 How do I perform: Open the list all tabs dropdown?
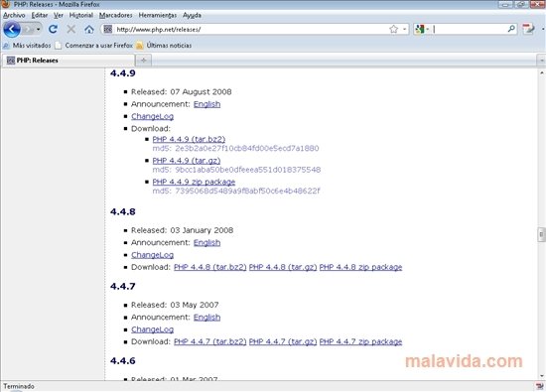(541, 61)
